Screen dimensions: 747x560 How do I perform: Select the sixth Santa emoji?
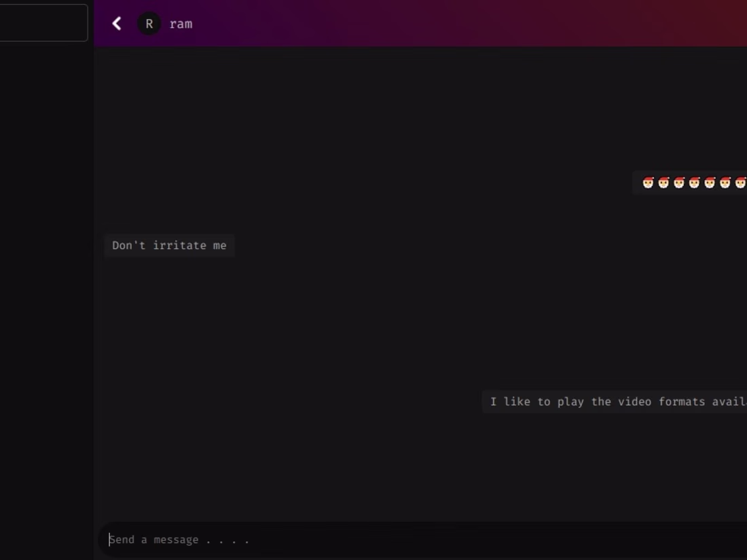tap(725, 183)
